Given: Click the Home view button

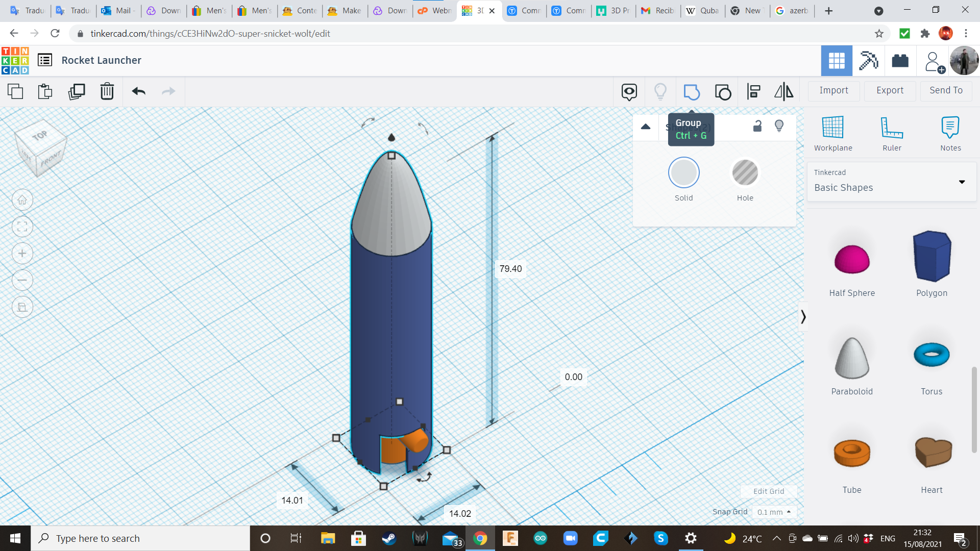Looking at the screenshot, I should pos(22,200).
